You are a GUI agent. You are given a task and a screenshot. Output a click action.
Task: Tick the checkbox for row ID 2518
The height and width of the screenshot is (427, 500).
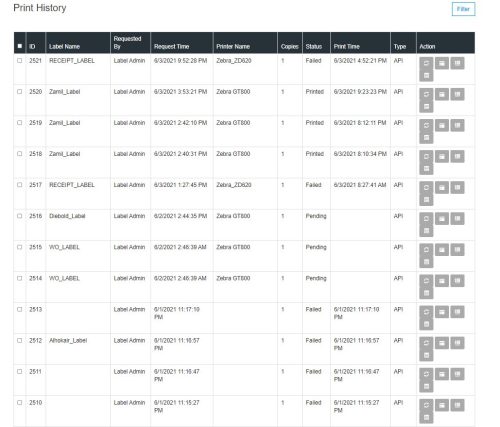(20, 154)
